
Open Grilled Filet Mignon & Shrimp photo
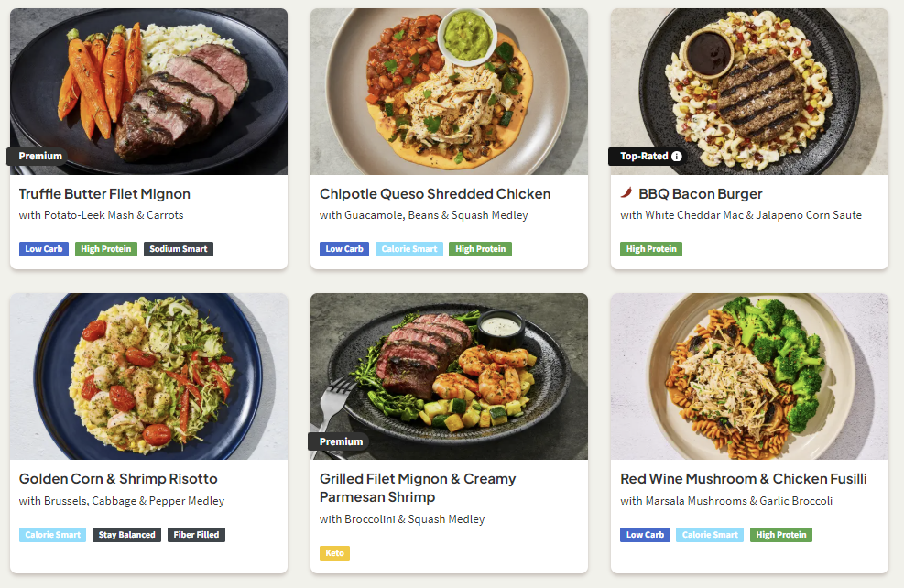pos(449,376)
